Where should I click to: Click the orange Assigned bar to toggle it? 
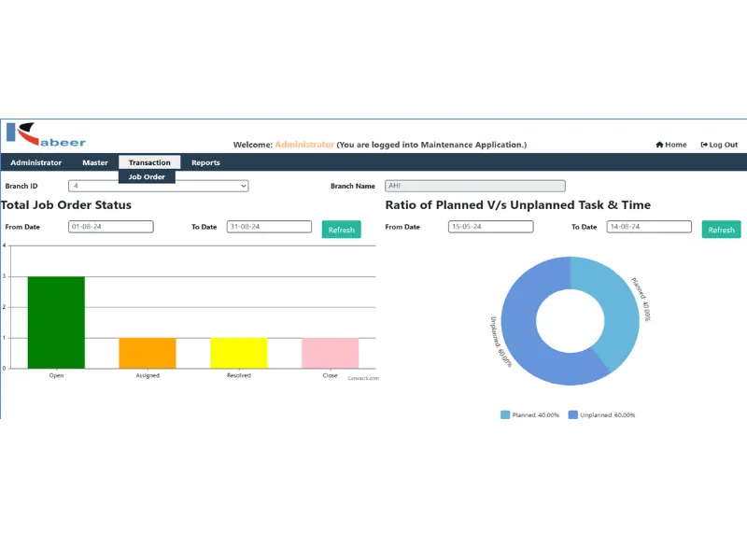pos(148,352)
